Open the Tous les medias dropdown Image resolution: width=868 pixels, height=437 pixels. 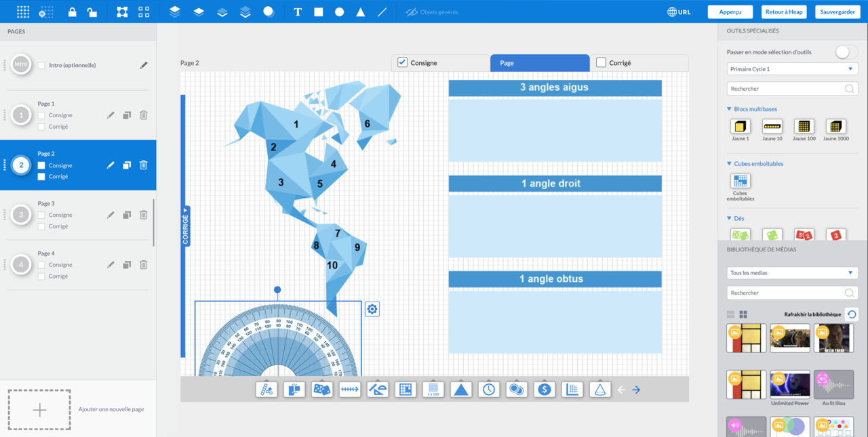tap(792, 273)
